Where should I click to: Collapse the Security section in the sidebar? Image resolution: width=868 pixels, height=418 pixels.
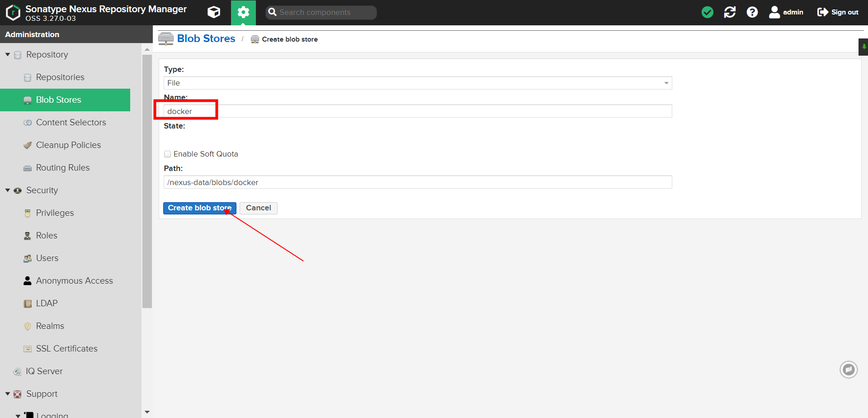(x=7, y=190)
